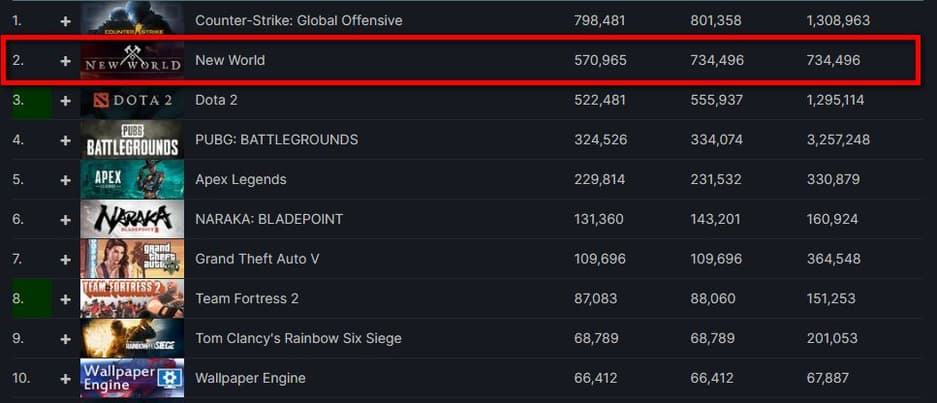Click the PUBG Battlegrounds logo
Viewport: 937px width, 403px height.
[132, 139]
